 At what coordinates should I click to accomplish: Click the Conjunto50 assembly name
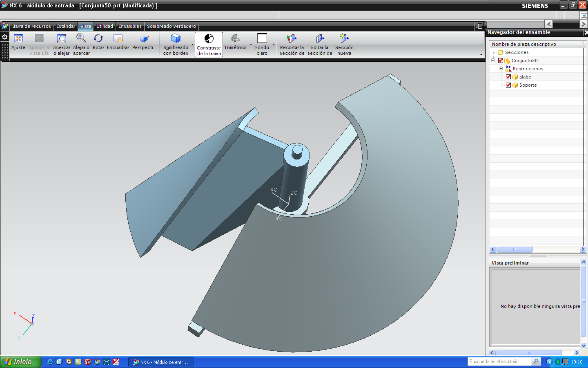click(x=524, y=61)
